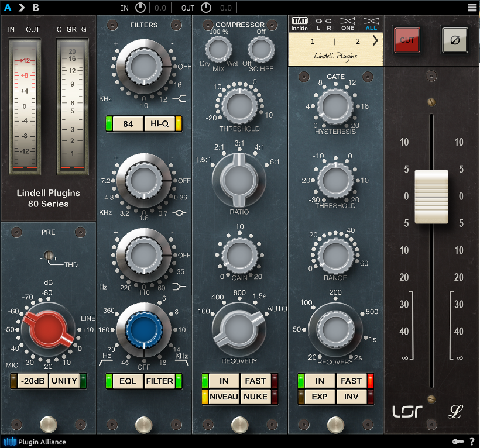
Task: Select randomize ALL channels icon
Action: [x=371, y=23]
